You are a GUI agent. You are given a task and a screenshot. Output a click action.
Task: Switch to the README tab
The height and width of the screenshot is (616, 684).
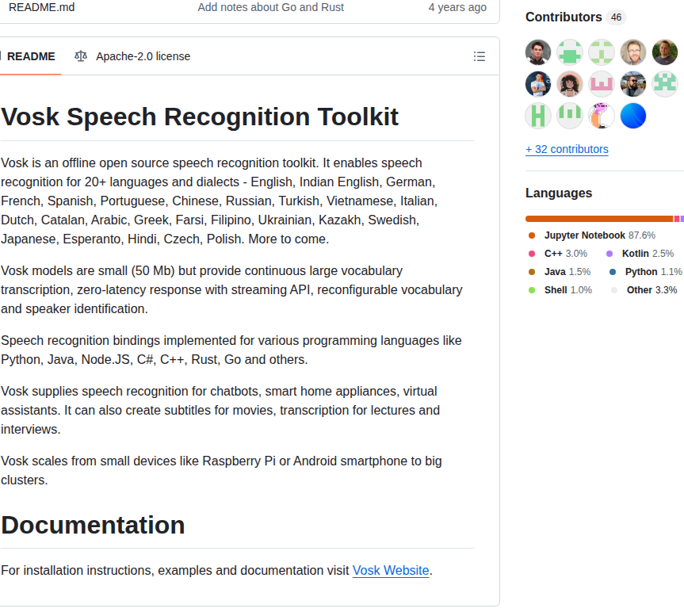31,57
